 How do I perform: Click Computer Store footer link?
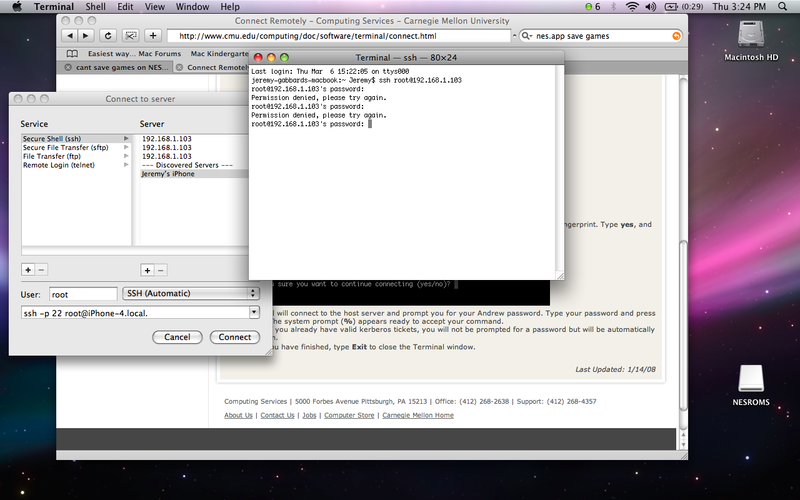349,415
